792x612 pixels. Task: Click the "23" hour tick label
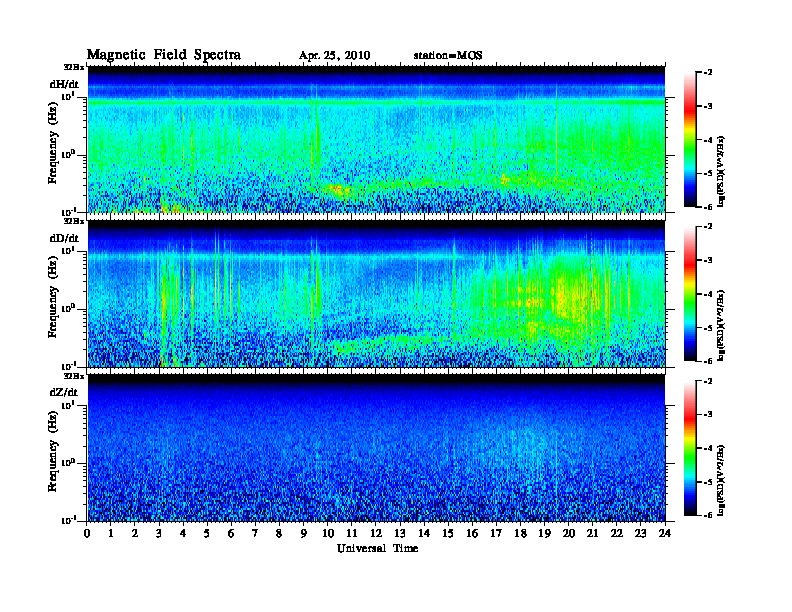click(x=641, y=534)
